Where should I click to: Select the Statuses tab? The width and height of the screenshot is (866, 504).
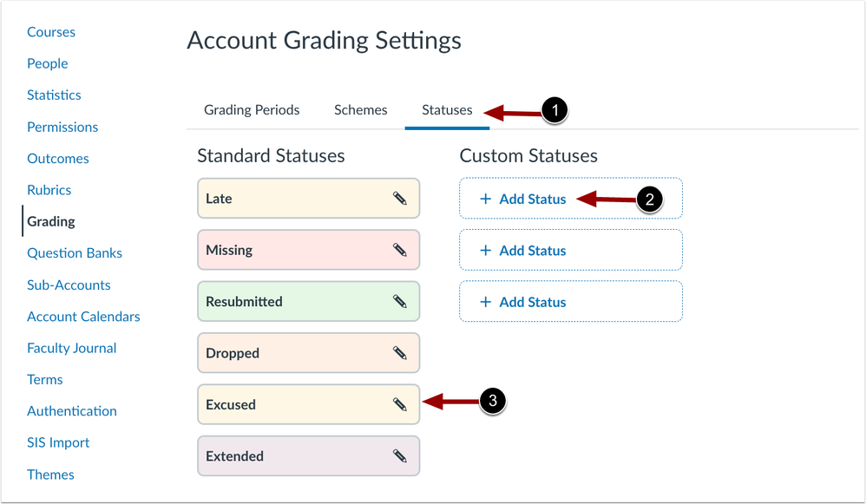(x=447, y=110)
